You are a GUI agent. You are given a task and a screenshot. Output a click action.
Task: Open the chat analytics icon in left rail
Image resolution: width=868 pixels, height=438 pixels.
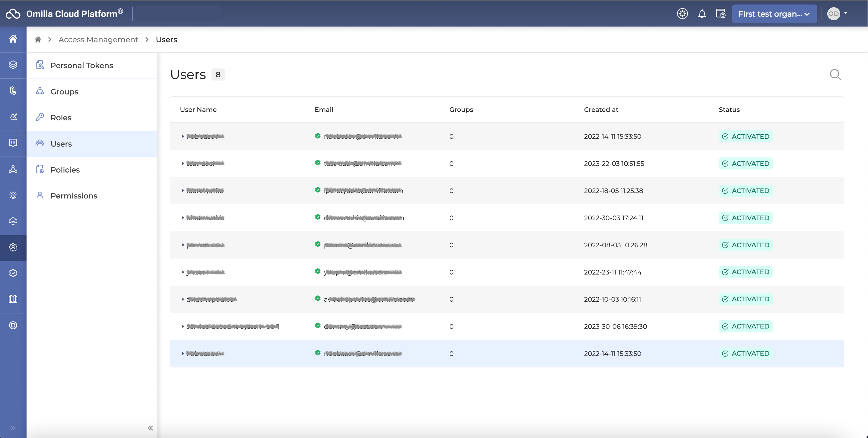point(13,143)
